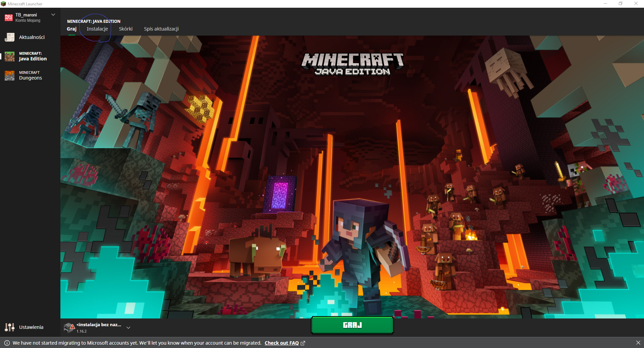644x348 pixels.
Task: Open the Aktualności news icon
Action: [10, 37]
